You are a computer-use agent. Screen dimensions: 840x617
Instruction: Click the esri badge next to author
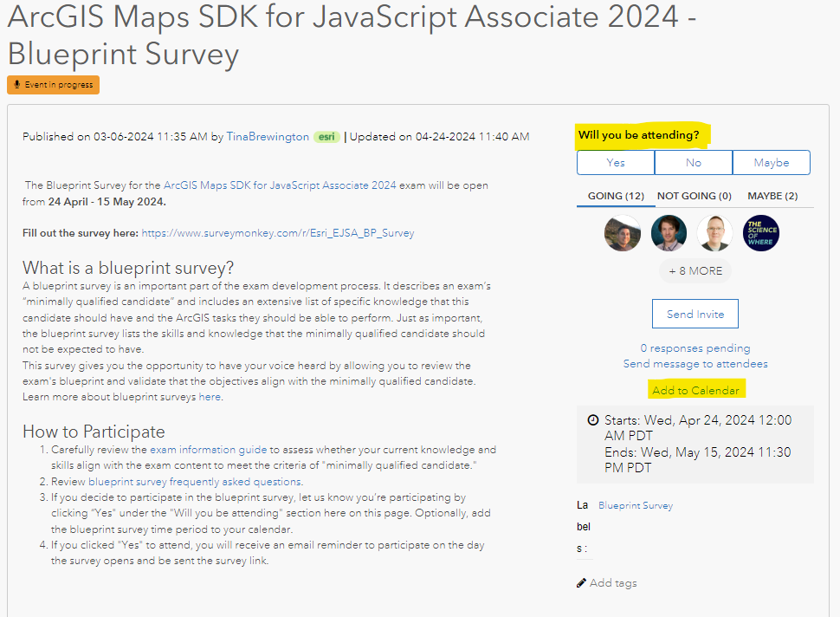pos(326,137)
